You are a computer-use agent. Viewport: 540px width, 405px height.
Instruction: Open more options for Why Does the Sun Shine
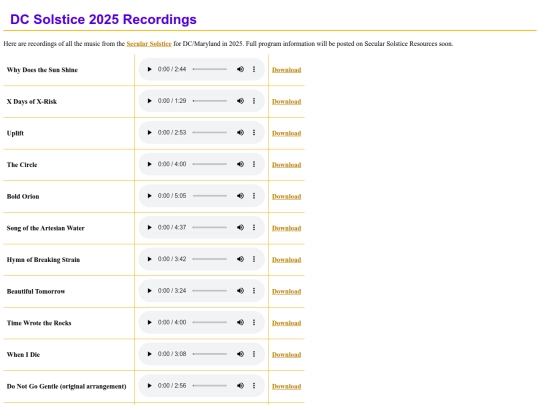[254, 69]
